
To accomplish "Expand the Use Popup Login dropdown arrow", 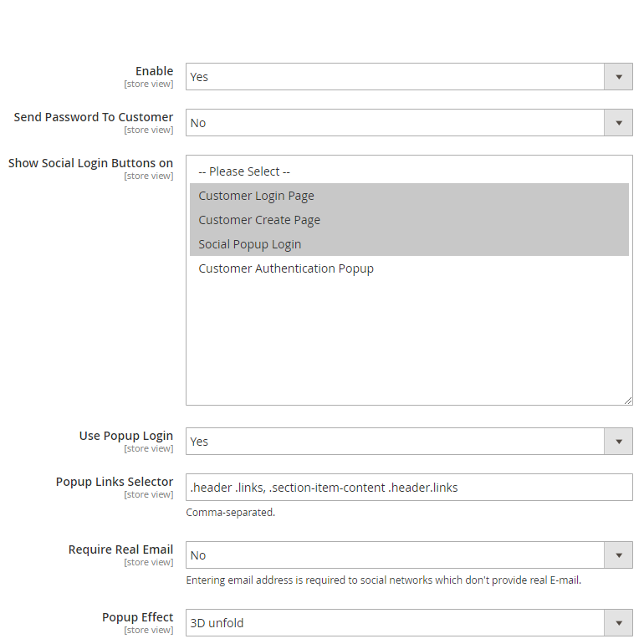I will coord(618,442).
